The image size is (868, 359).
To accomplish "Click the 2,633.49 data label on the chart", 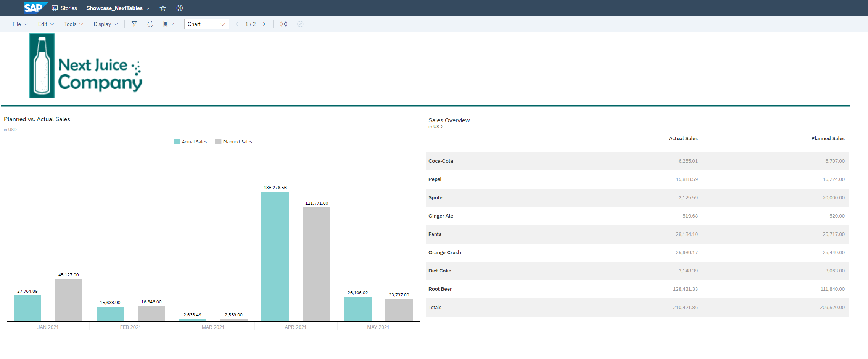I will (192, 315).
